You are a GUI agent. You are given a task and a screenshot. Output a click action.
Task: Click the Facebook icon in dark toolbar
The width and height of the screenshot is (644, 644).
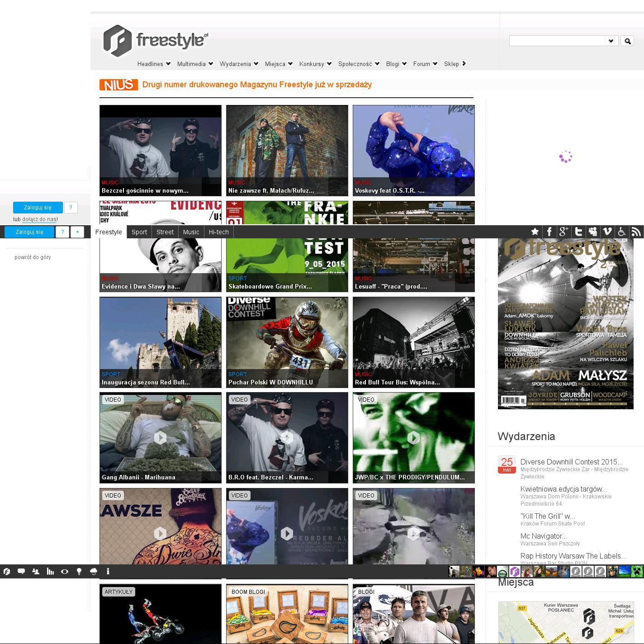tap(549, 232)
